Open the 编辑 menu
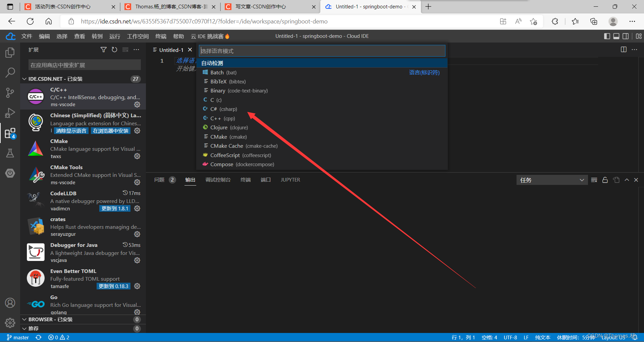Viewport: 644px width, 342px height. 44,36
